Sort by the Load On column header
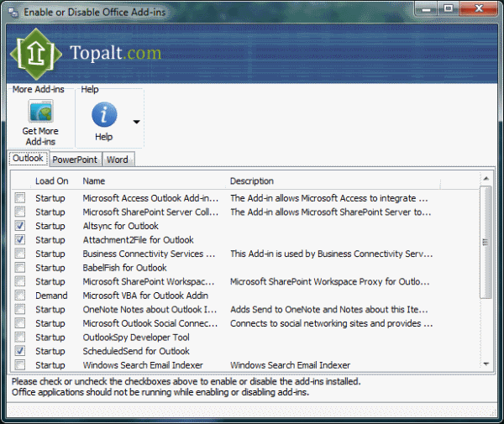The width and height of the screenshot is (504, 424). click(x=52, y=181)
